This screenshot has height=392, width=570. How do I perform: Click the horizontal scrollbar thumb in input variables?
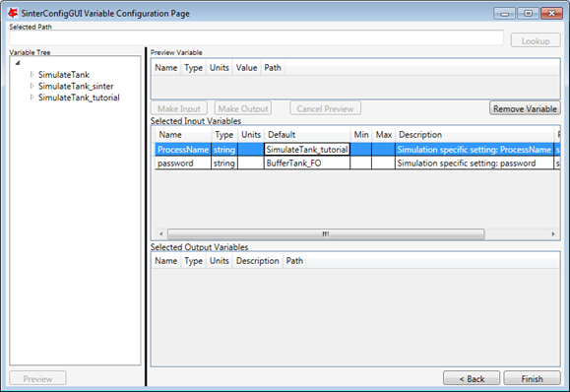326,233
